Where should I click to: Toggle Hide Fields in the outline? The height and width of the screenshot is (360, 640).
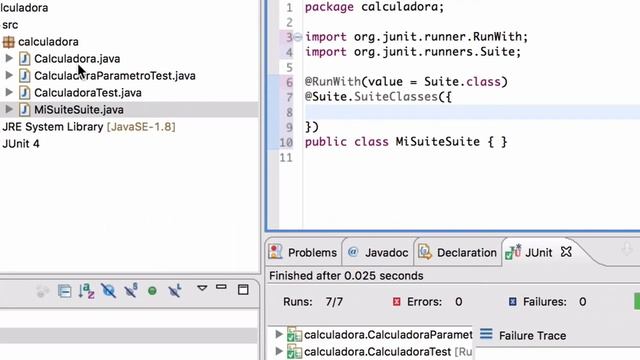(109, 291)
